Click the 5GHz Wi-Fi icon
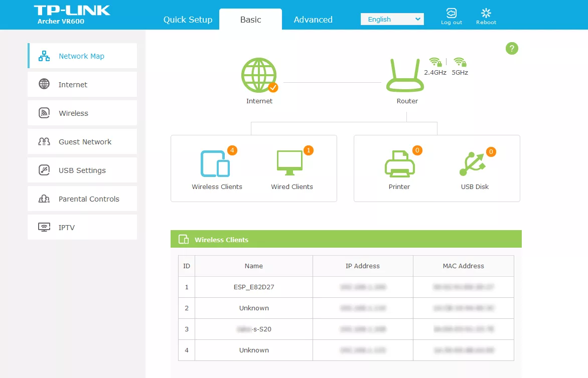 coord(460,62)
